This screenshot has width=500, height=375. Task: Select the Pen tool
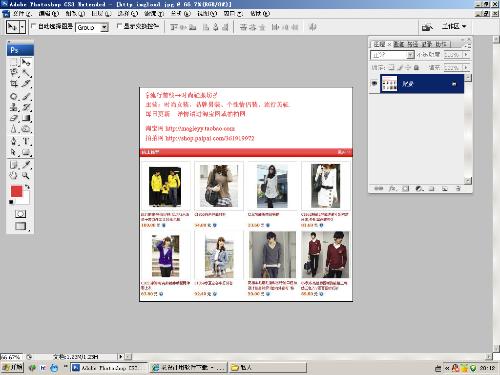[14, 141]
